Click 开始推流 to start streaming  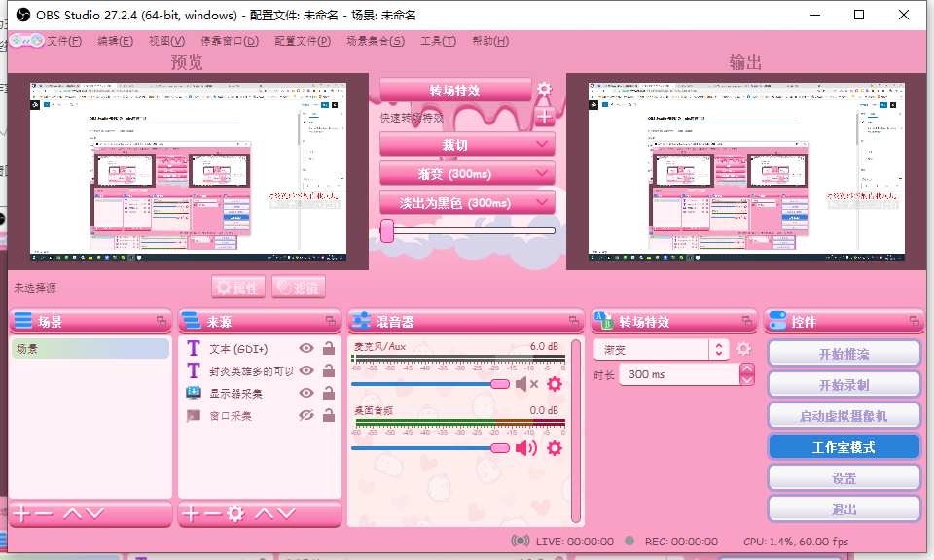[844, 354]
